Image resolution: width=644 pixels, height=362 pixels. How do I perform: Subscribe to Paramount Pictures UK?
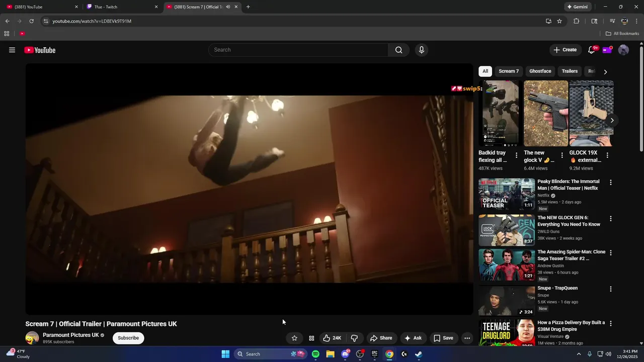pyautogui.click(x=128, y=338)
